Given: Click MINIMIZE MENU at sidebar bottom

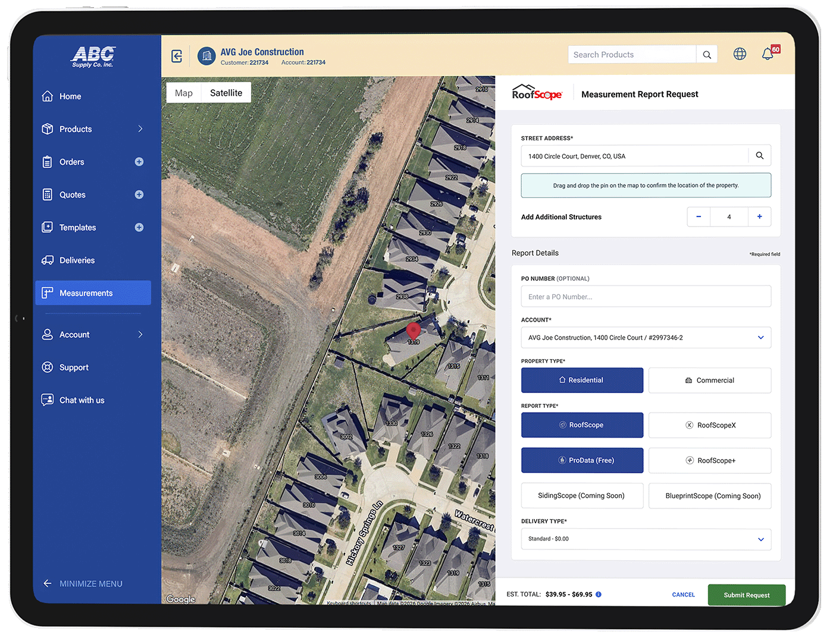Looking at the screenshot, I should coord(83,584).
